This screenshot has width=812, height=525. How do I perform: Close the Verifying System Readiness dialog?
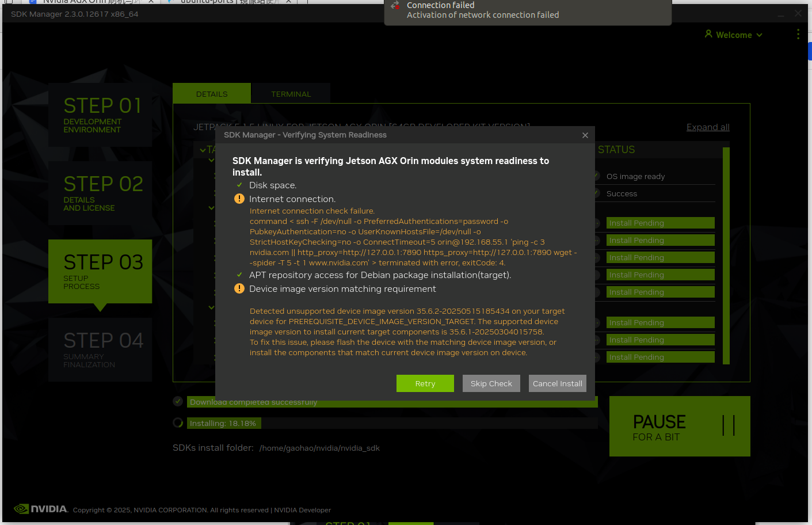tap(585, 135)
